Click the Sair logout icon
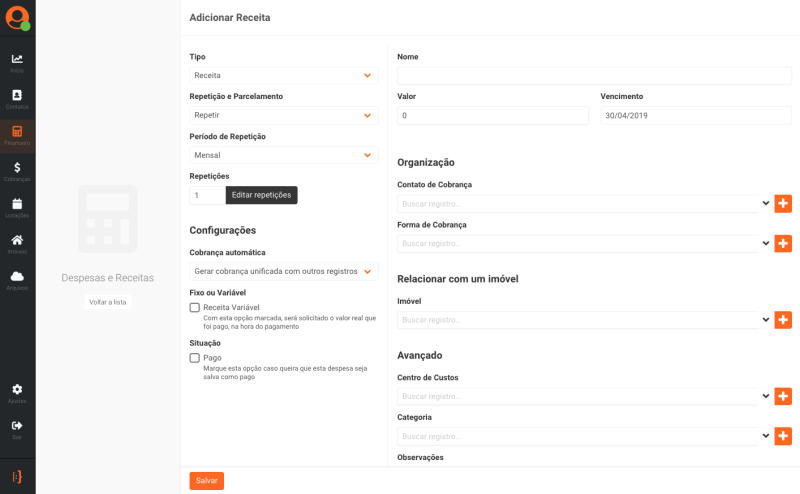 [17, 428]
